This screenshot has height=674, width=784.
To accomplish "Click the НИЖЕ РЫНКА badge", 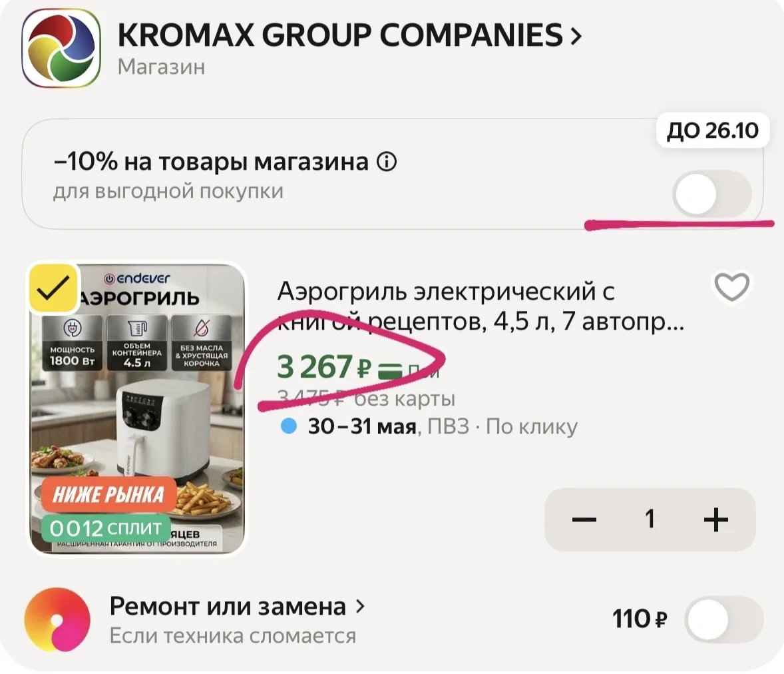I will pyautogui.click(x=108, y=495).
